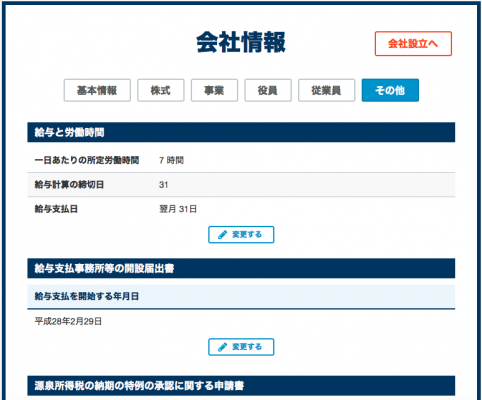Click the 会社情報 page title

241,42
